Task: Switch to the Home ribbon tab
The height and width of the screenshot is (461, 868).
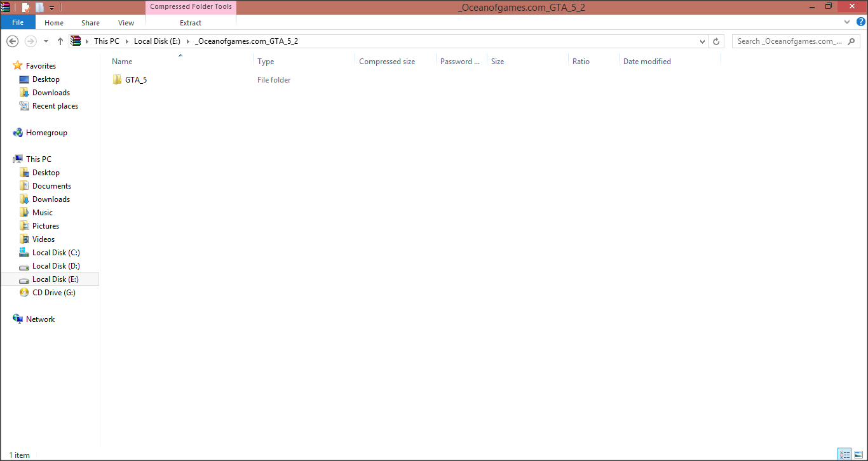Action: [x=54, y=23]
